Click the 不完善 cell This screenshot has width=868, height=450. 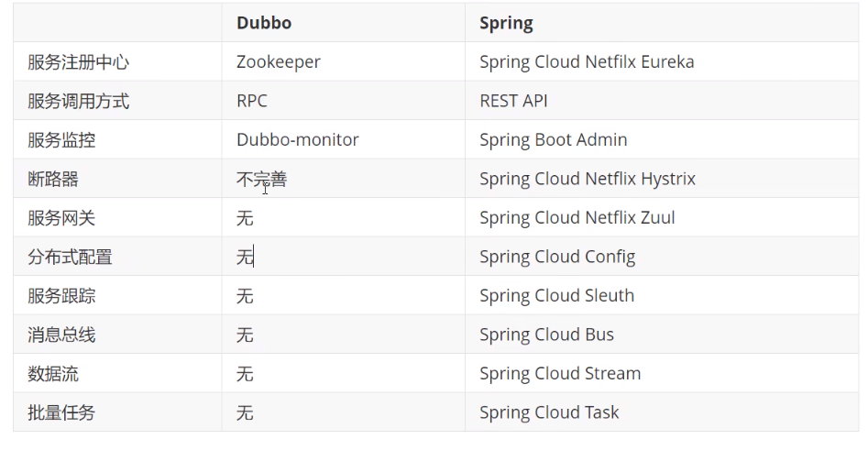click(x=261, y=179)
